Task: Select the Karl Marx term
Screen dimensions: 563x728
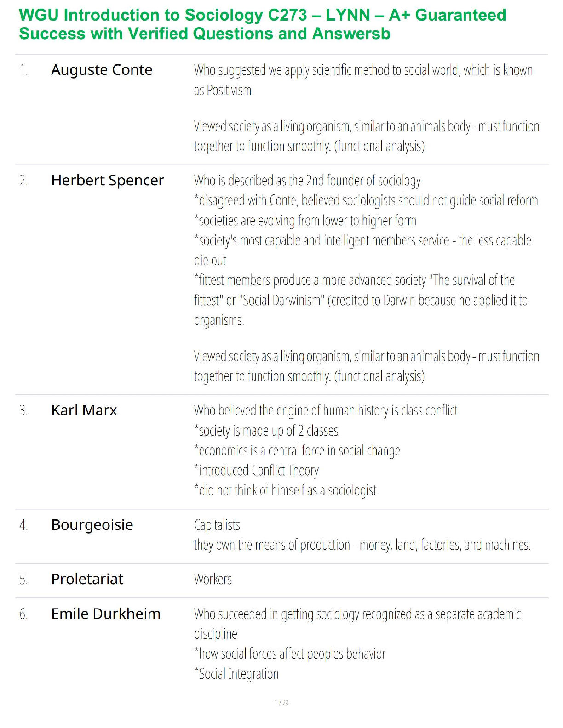Action: point(84,410)
